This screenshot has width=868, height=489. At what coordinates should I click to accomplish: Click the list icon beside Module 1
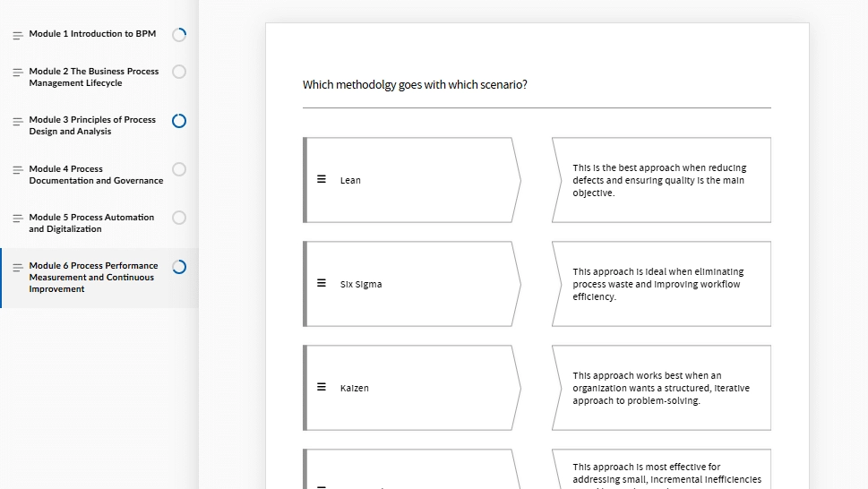click(18, 36)
